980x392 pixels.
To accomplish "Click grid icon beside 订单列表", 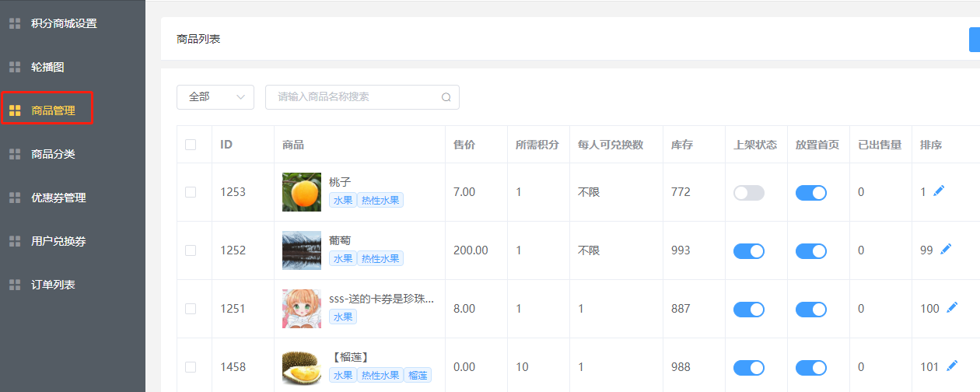I will [14, 285].
